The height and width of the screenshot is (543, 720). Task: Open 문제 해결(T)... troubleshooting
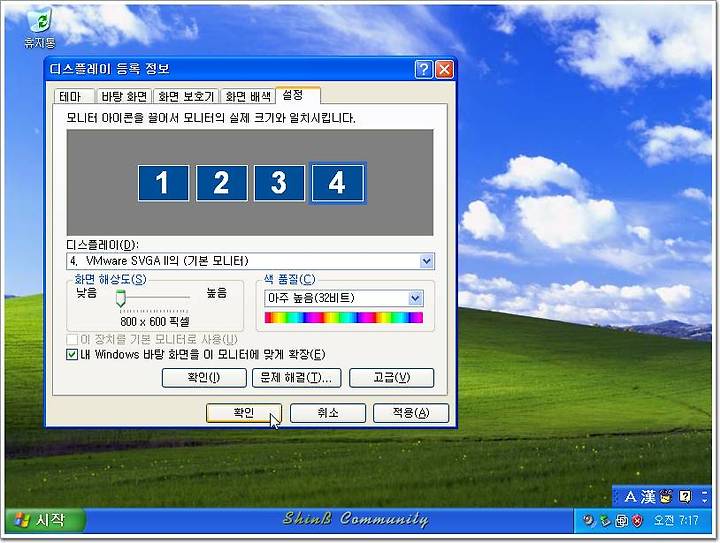pyautogui.click(x=296, y=378)
